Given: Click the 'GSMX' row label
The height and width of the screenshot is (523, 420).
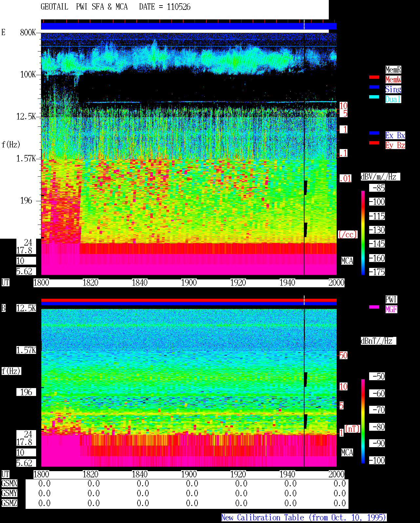Looking at the screenshot, I should pyautogui.click(x=9, y=483).
